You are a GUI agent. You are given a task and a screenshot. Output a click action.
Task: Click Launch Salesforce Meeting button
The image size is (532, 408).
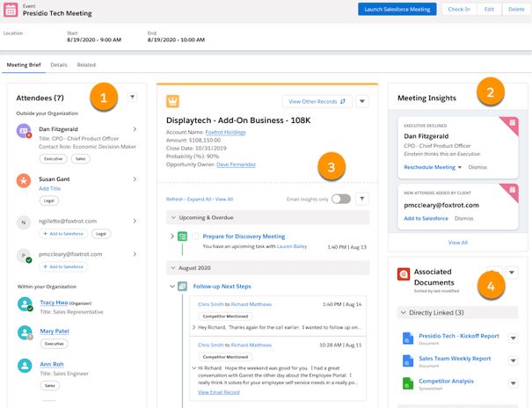[x=397, y=9]
